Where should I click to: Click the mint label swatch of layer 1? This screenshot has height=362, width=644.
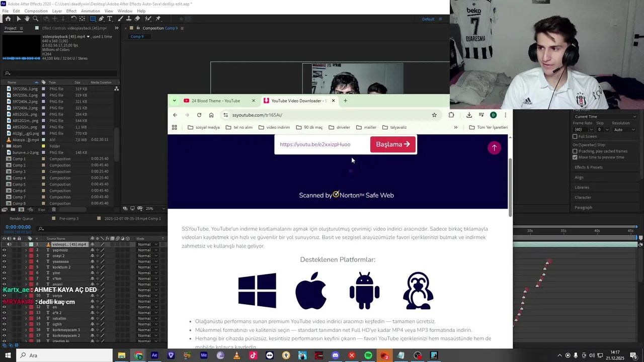point(31,244)
